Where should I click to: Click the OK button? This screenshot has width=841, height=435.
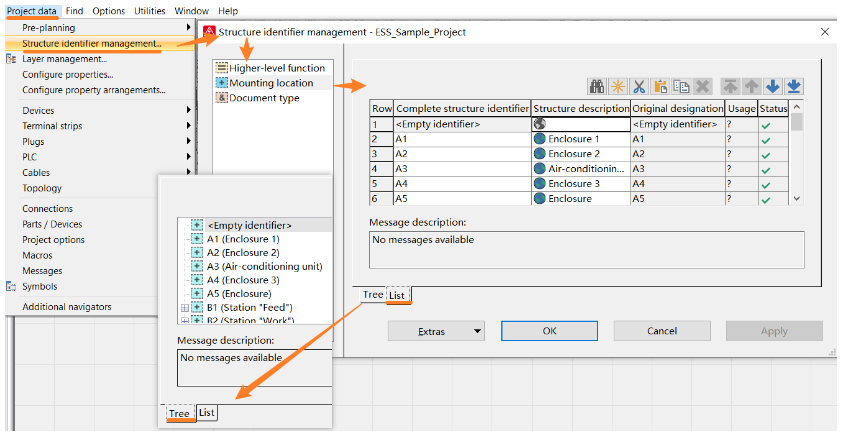pos(549,331)
